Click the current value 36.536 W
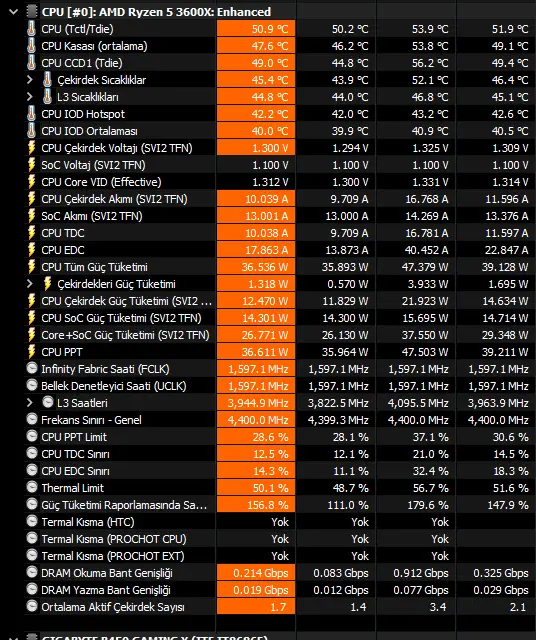This screenshot has height=640, width=536. 265,267
